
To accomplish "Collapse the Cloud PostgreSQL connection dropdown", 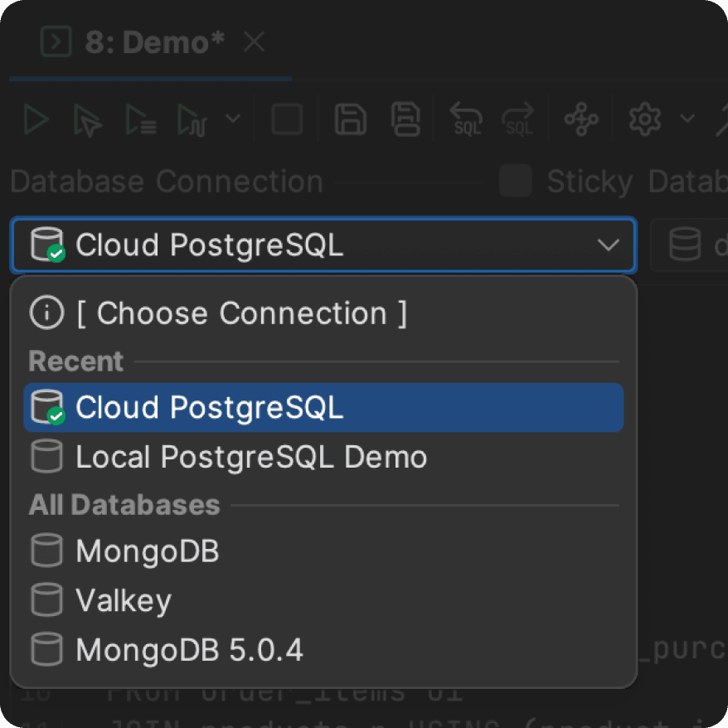I will [608, 245].
